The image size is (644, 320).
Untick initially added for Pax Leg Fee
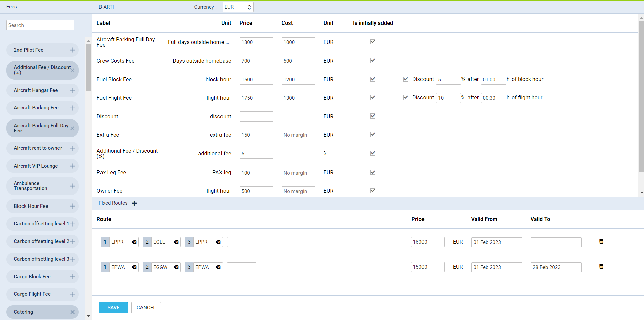[x=373, y=172]
